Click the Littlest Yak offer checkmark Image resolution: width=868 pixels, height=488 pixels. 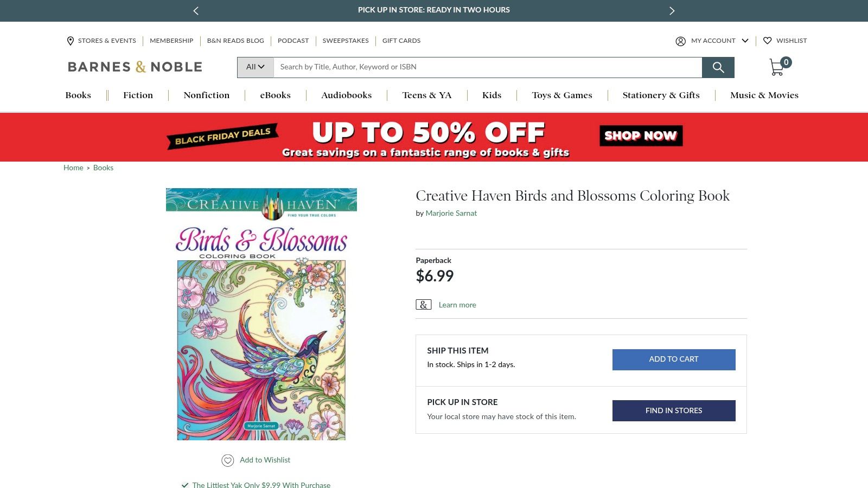(x=184, y=485)
